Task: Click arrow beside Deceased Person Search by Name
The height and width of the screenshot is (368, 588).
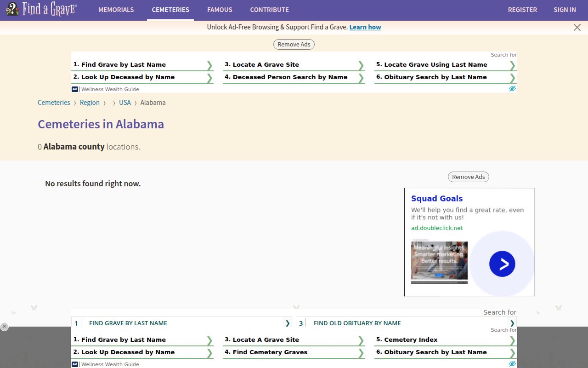Action: [x=361, y=78]
